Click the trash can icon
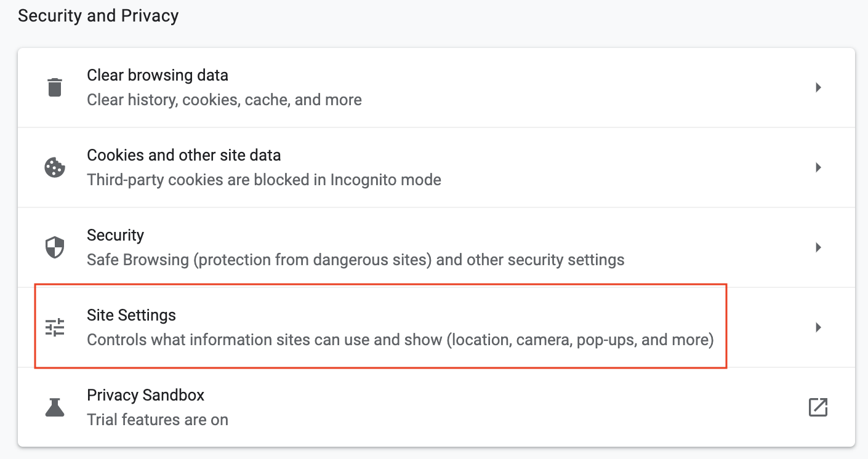This screenshot has width=868, height=459. tap(55, 87)
